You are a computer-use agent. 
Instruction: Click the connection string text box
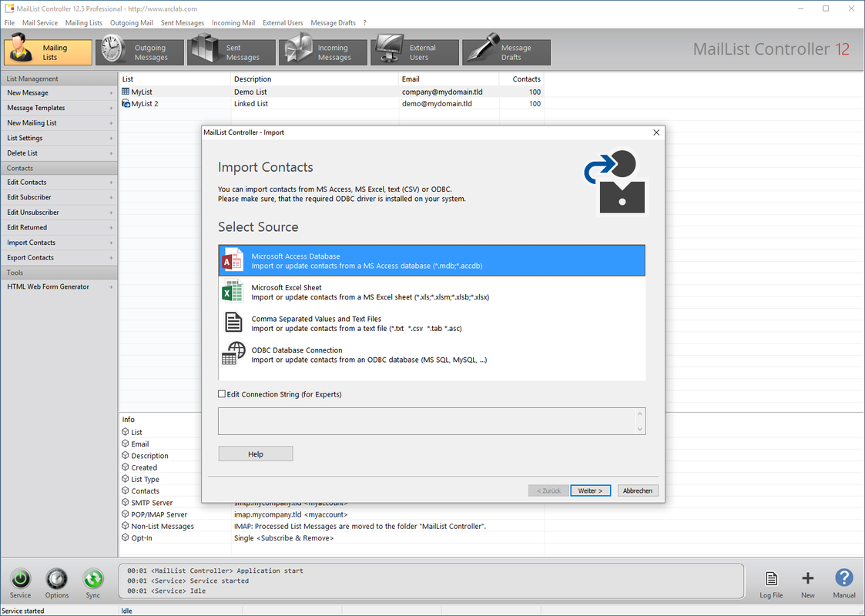tap(427, 421)
